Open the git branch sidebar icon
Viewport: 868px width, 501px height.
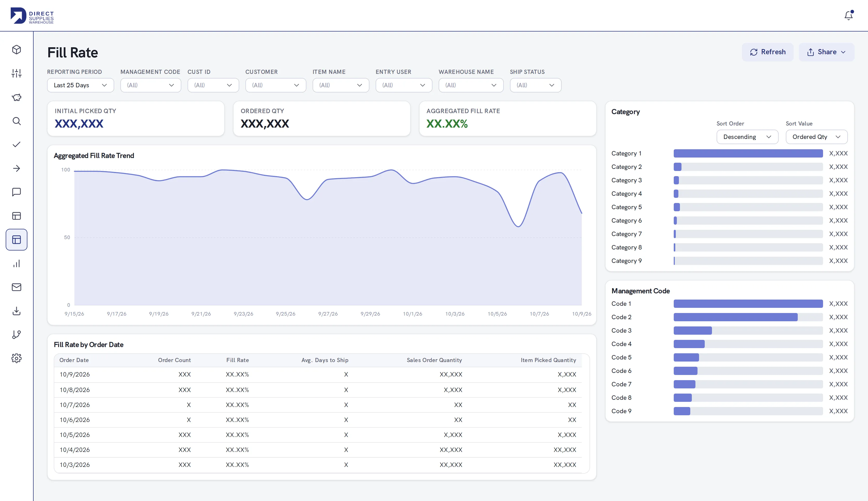point(17,334)
